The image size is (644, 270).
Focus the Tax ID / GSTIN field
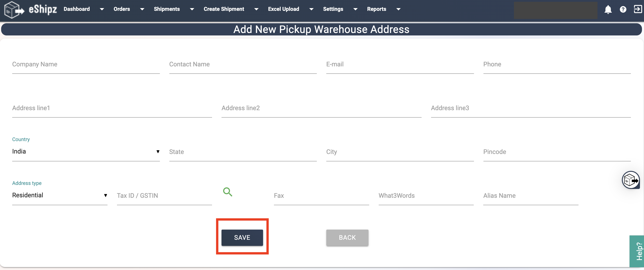[164, 196]
